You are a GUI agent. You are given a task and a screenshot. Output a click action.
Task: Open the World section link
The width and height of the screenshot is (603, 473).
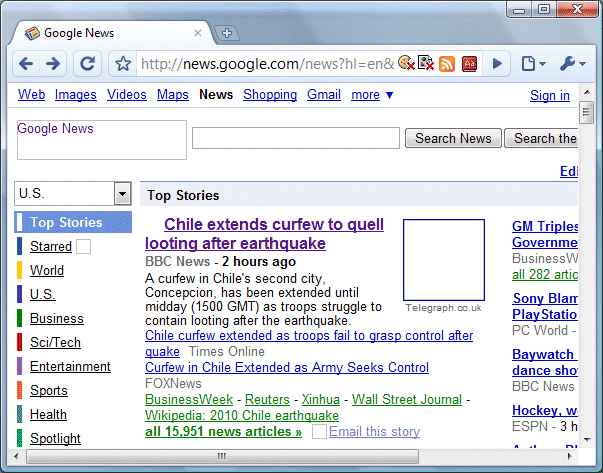coord(47,270)
